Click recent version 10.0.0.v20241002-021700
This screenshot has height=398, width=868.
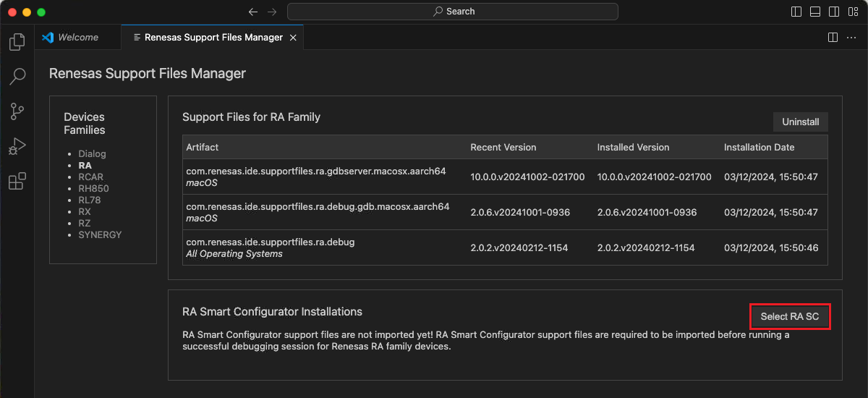(x=527, y=177)
